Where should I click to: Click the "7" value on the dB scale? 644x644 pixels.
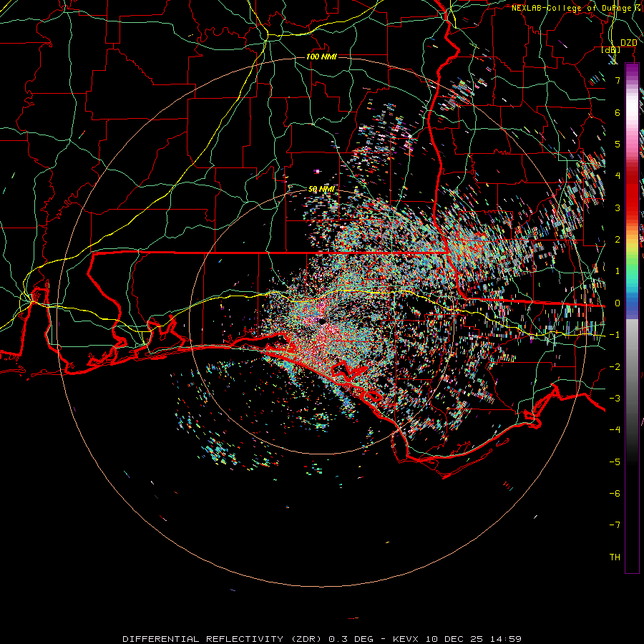618,80
